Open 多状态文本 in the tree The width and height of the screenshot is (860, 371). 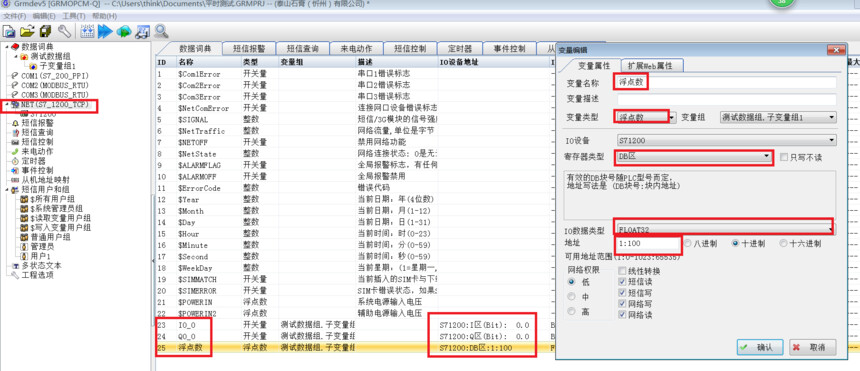pyautogui.click(x=42, y=266)
